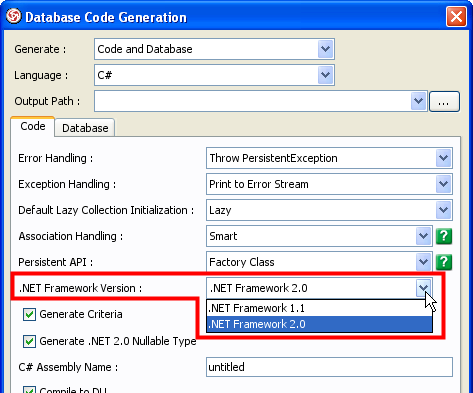Open the Exception Handling dropdown
This screenshot has width=473, height=393.
coord(443,184)
